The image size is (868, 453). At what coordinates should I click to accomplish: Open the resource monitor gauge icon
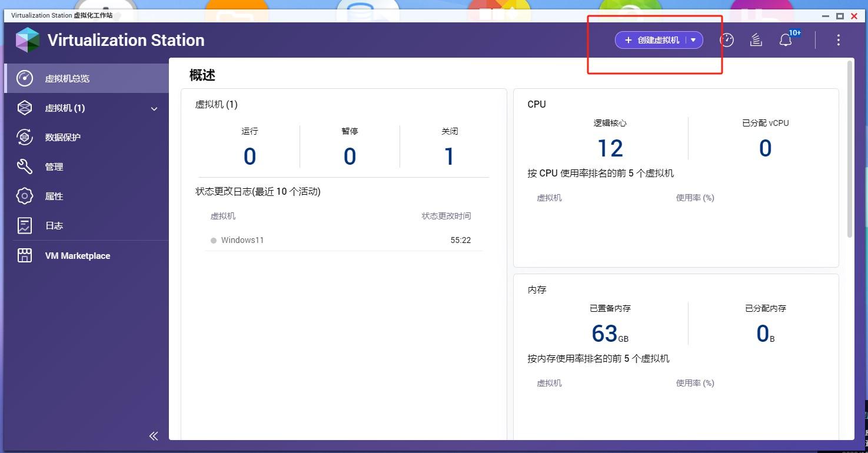coord(727,40)
